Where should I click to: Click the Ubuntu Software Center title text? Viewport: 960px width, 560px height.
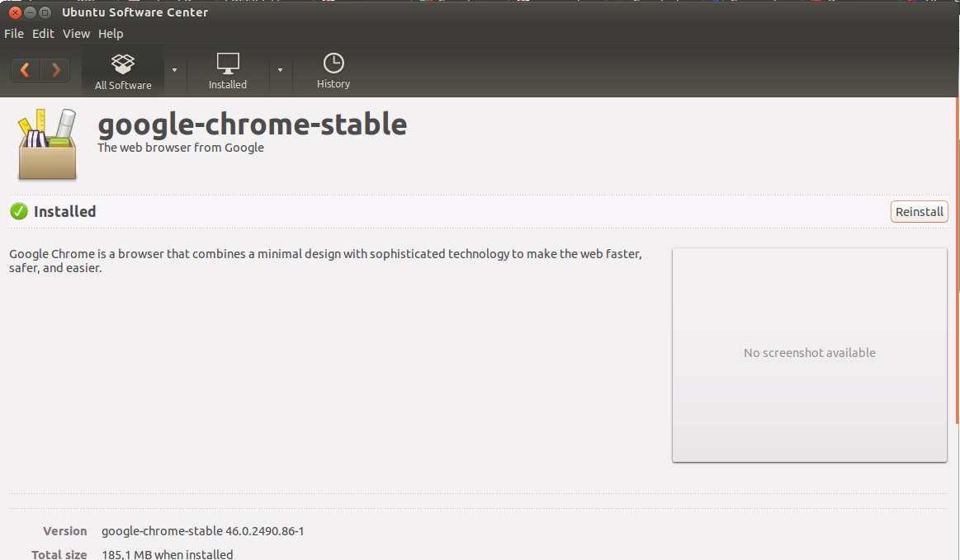click(135, 12)
